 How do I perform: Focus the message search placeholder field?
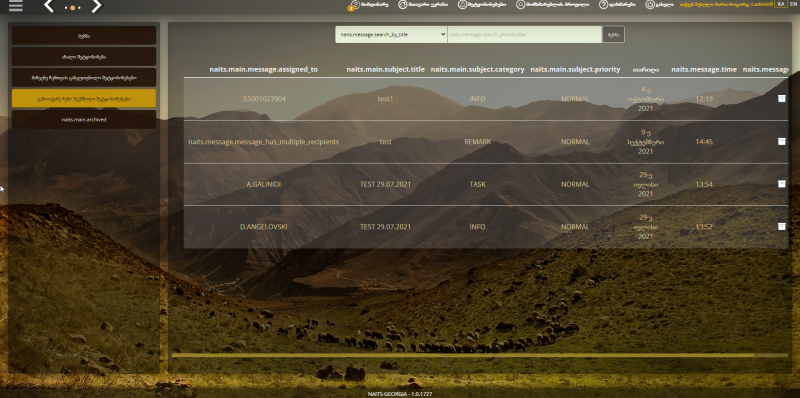[x=524, y=35]
